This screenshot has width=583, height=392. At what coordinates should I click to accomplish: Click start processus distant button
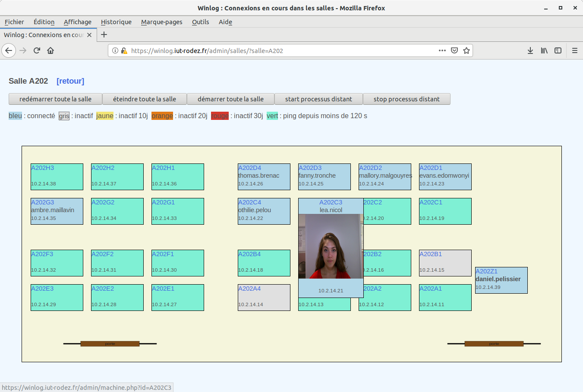318,99
